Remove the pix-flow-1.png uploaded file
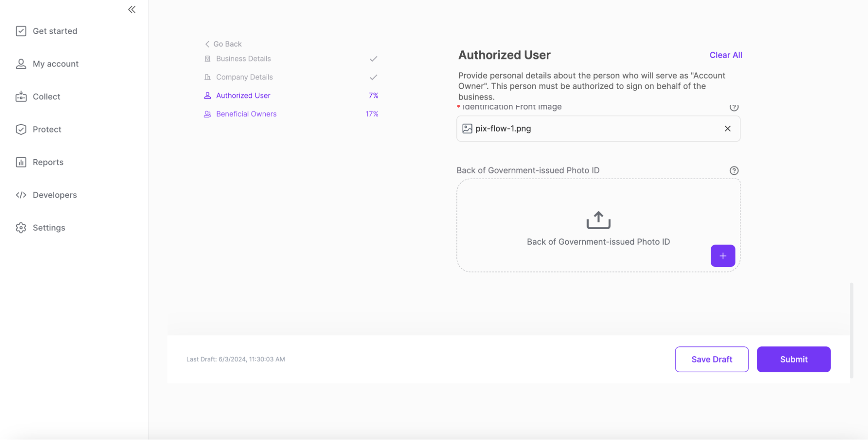 tap(727, 128)
